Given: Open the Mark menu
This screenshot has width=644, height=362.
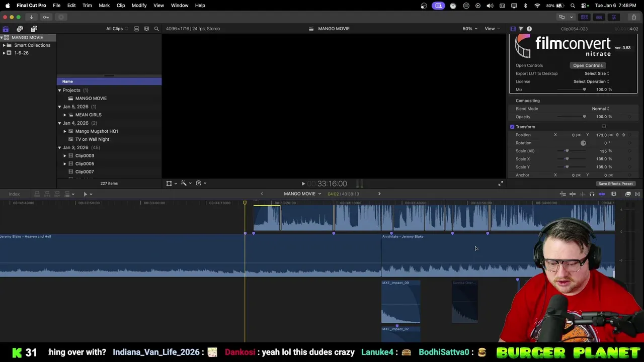Looking at the screenshot, I should click(104, 6).
